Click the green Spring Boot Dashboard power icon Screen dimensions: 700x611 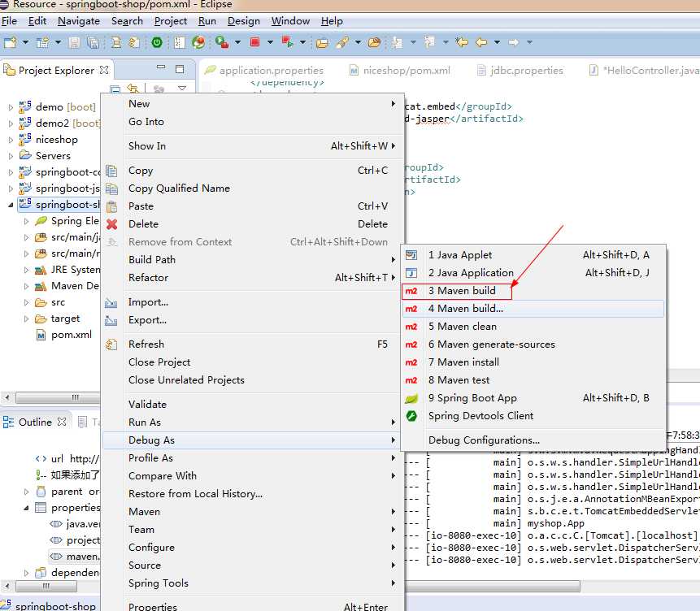(157, 42)
